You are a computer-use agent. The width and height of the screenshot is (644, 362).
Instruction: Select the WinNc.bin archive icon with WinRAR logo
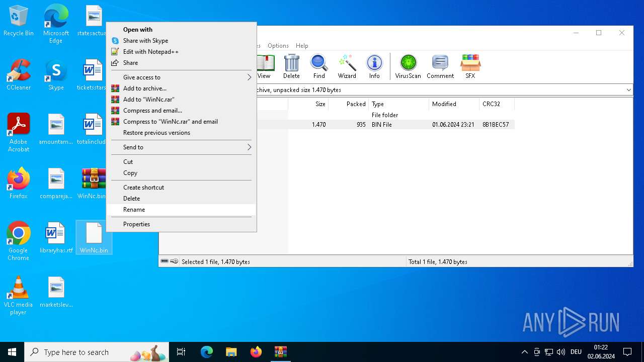(x=94, y=184)
